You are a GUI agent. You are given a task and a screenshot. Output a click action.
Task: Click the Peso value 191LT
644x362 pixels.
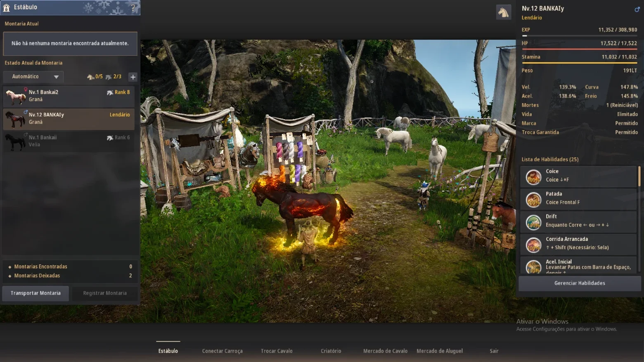(x=630, y=71)
